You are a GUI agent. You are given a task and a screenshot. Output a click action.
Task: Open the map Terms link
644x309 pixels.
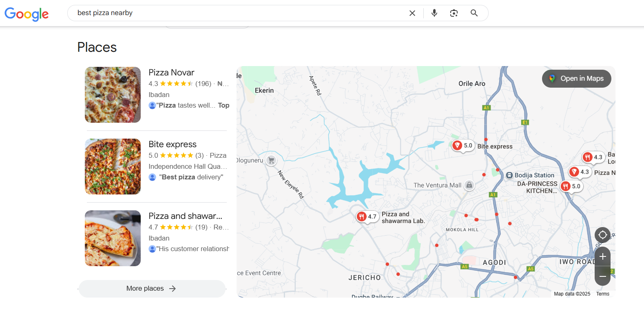click(602, 294)
